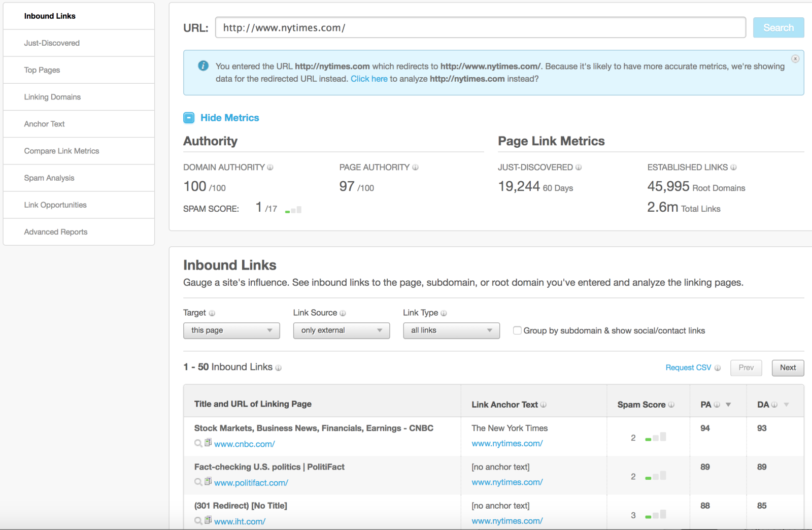Select Inbound Links in sidebar
Image resolution: width=812 pixels, height=530 pixels.
coord(79,16)
